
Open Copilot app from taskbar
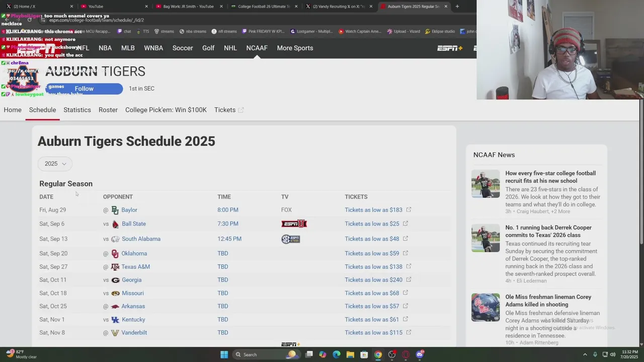[323, 354]
